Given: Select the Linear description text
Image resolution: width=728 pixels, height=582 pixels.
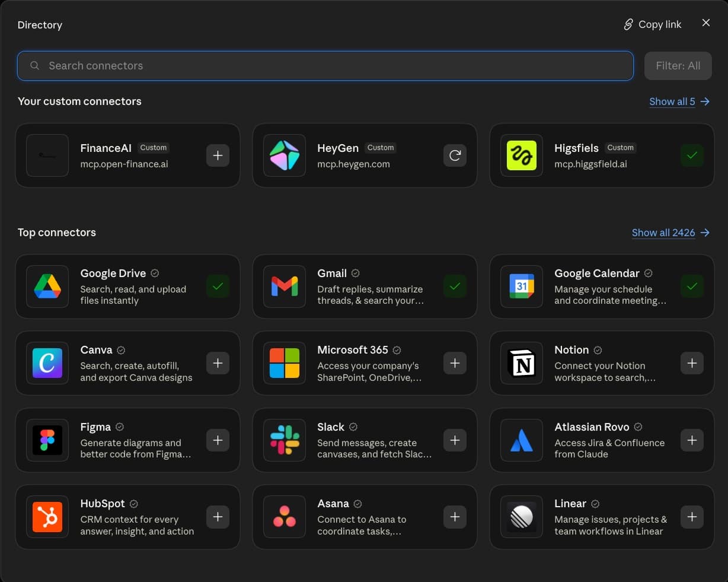Looking at the screenshot, I should click(x=611, y=526).
